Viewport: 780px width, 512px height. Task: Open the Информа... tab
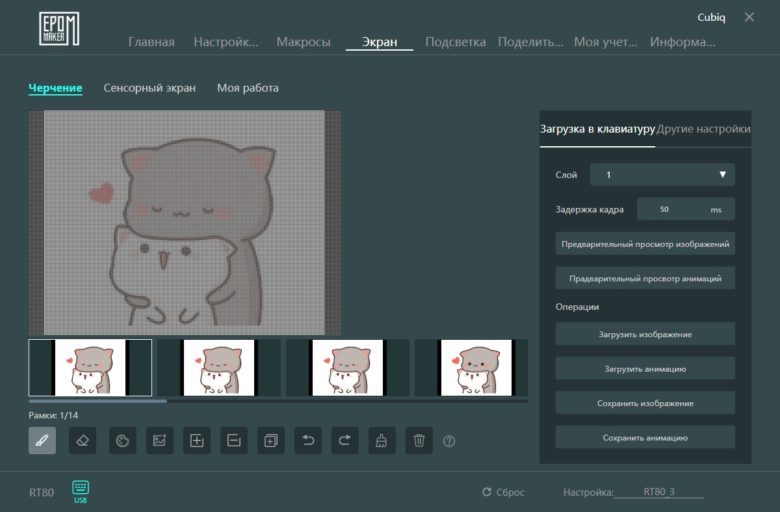click(682, 42)
